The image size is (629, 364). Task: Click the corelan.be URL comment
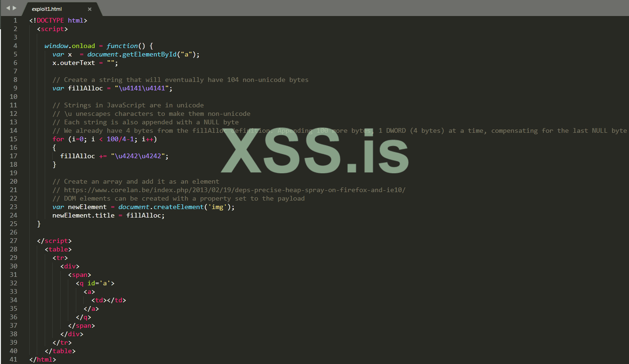[x=229, y=190]
